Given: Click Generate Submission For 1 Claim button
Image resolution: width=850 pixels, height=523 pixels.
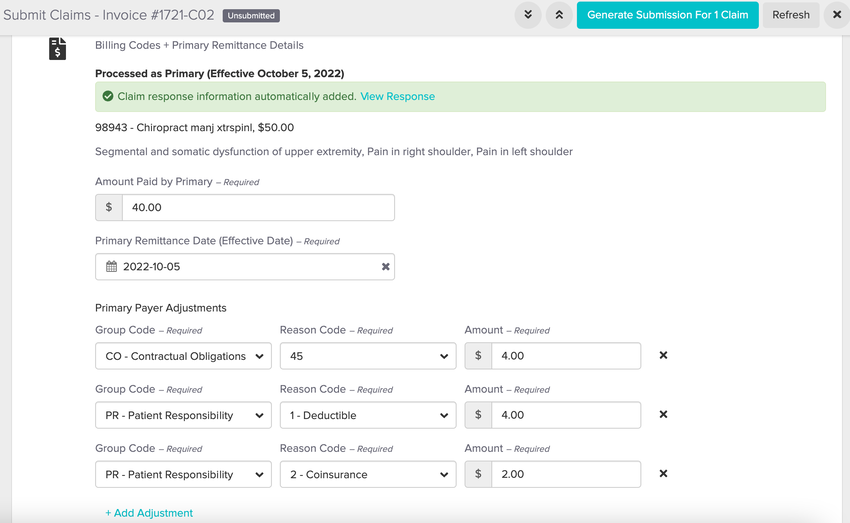Looking at the screenshot, I should tap(667, 15).
